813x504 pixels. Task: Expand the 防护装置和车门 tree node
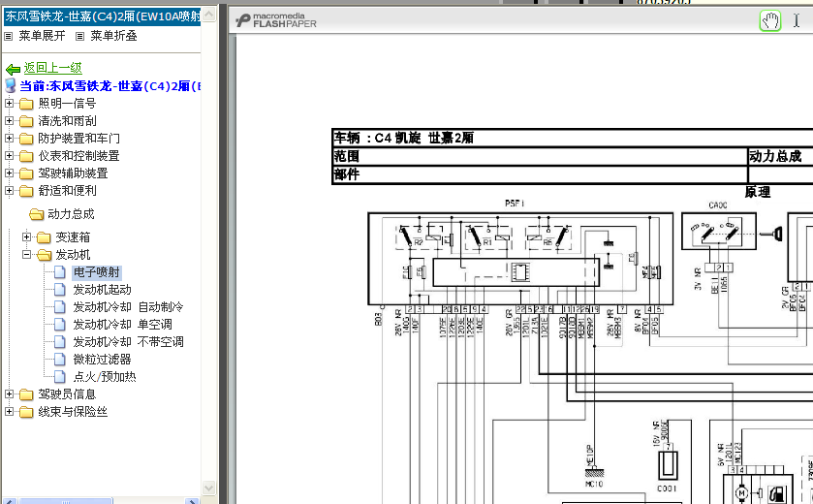click(x=9, y=138)
